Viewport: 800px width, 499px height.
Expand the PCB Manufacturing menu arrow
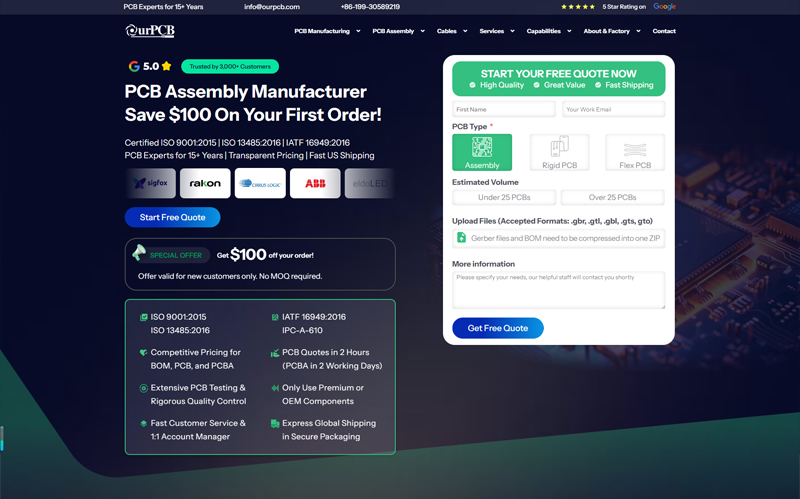358,31
